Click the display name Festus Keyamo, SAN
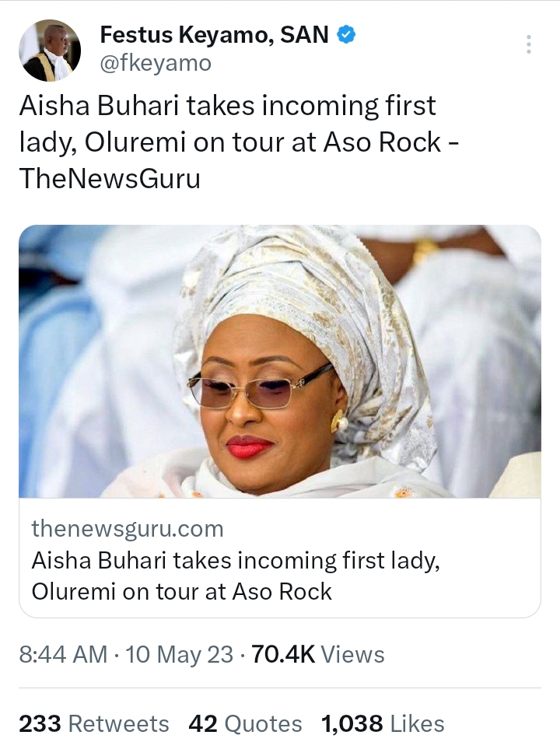 coord(214,35)
